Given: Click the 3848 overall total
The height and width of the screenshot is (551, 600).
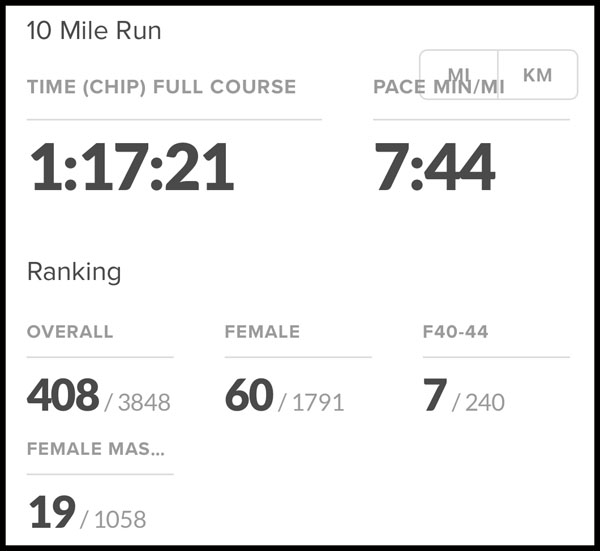Looking at the screenshot, I should coord(144,403).
